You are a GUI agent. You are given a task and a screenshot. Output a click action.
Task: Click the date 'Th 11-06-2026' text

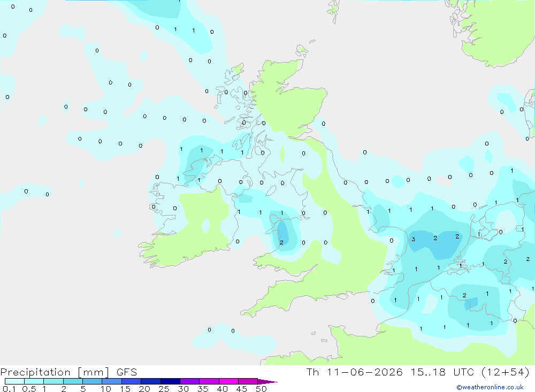(355, 372)
